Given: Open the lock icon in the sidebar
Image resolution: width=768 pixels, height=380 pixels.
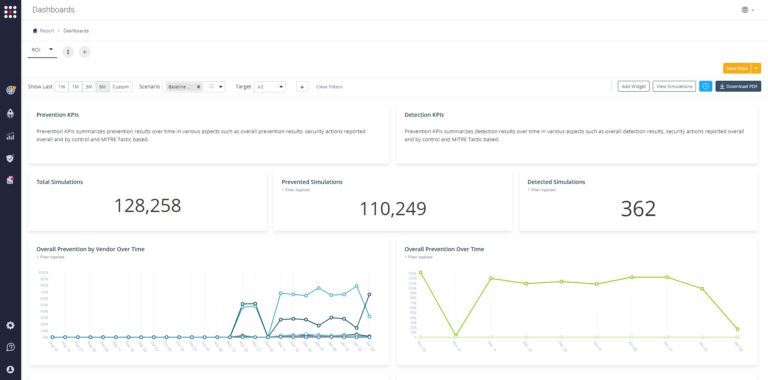Looking at the screenshot, I should coord(10,114).
